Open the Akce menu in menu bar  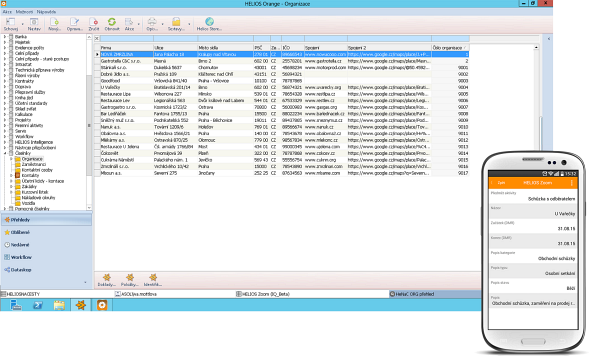click(x=7, y=12)
